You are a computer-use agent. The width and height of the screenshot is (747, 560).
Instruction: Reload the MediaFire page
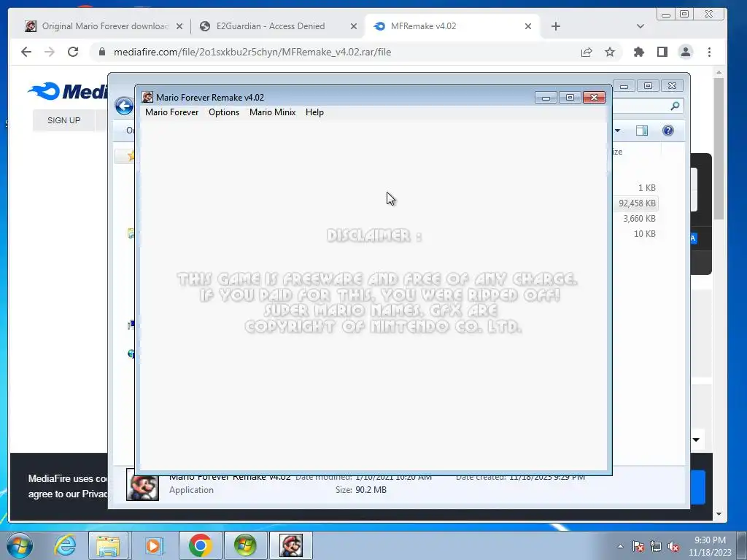tap(73, 52)
